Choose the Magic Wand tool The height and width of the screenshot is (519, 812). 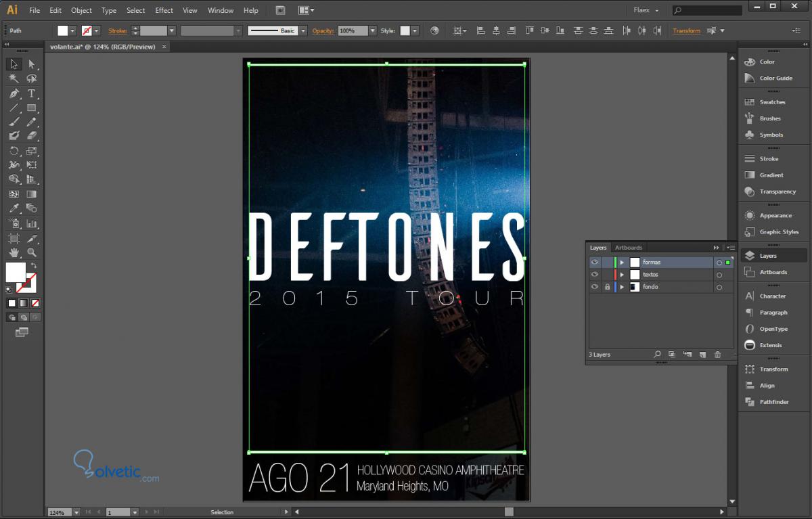click(x=14, y=78)
